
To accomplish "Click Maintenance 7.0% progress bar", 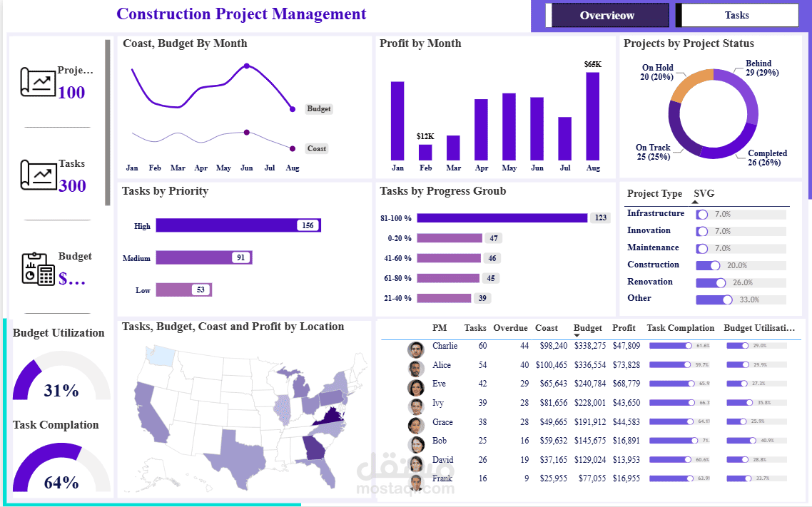I will (x=741, y=248).
